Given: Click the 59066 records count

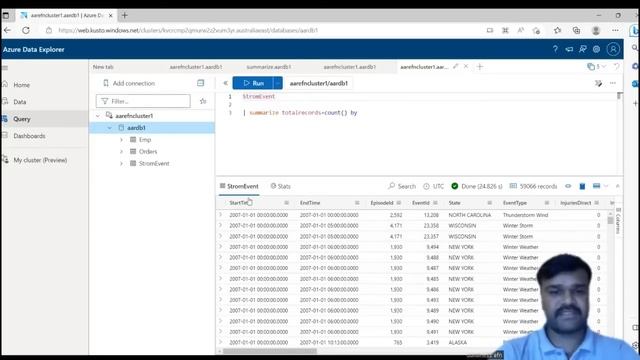Looking at the screenshot, I should [x=538, y=186].
